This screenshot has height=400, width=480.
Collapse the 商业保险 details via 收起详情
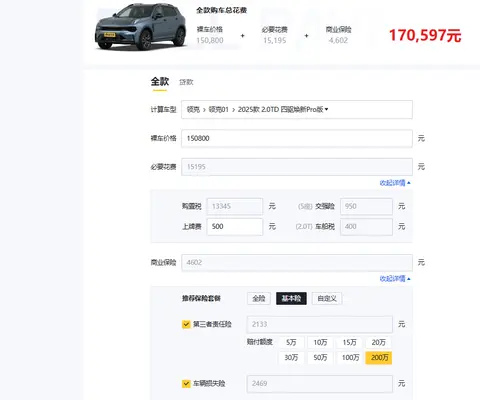pos(395,279)
